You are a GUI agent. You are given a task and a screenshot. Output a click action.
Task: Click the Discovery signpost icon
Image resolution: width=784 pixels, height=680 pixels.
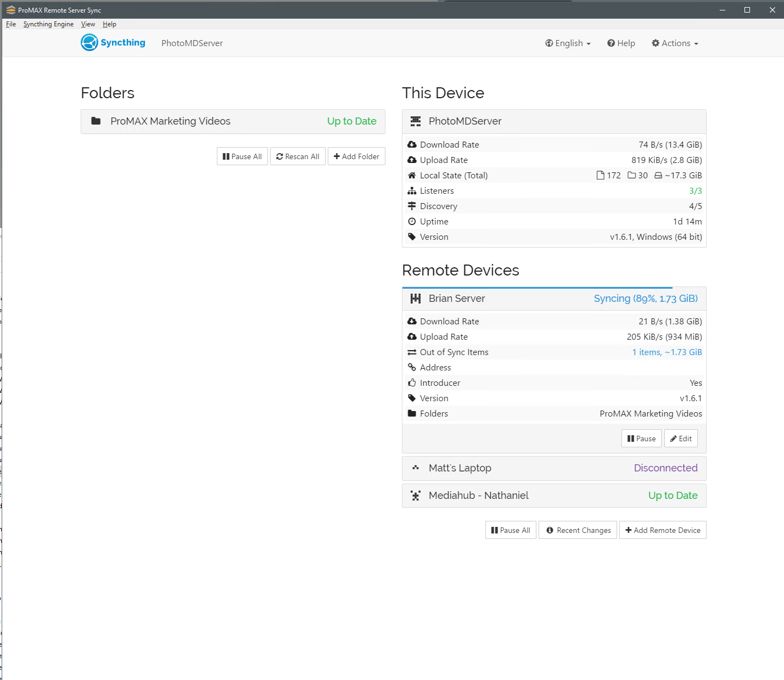coord(412,206)
